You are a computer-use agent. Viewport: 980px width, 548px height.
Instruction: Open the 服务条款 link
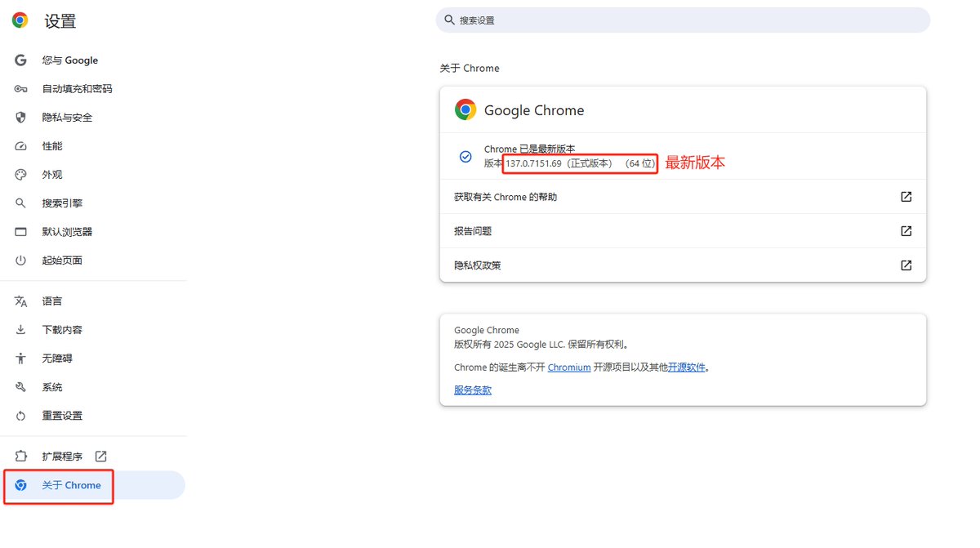click(473, 390)
